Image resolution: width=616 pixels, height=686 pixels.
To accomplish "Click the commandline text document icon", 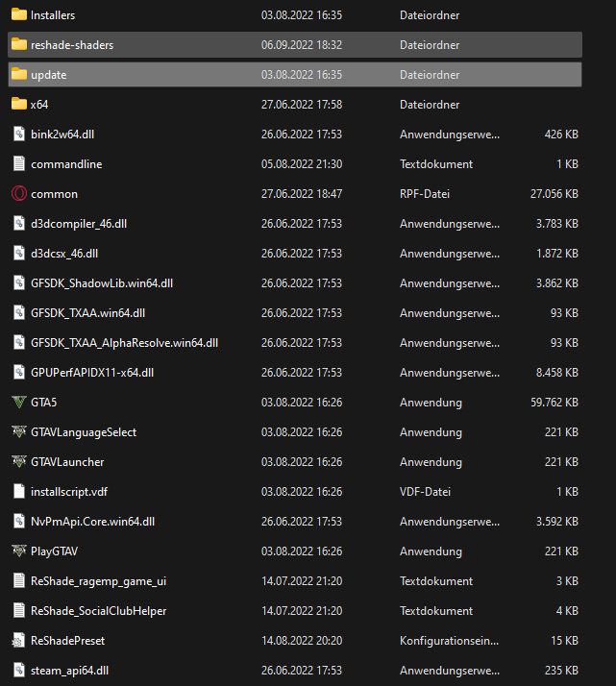I will [x=19, y=164].
